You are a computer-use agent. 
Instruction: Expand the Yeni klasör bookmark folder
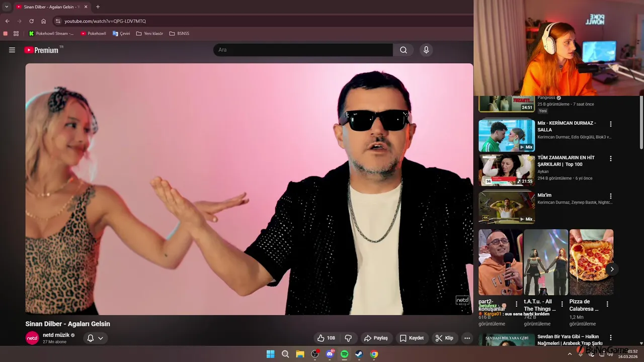click(x=149, y=34)
